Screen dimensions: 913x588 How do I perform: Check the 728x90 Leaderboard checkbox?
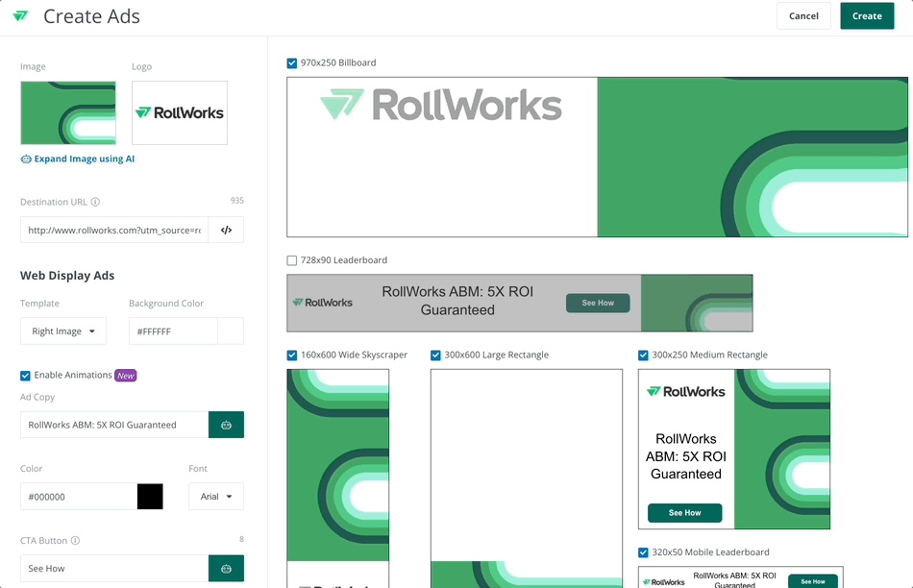coord(292,260)
